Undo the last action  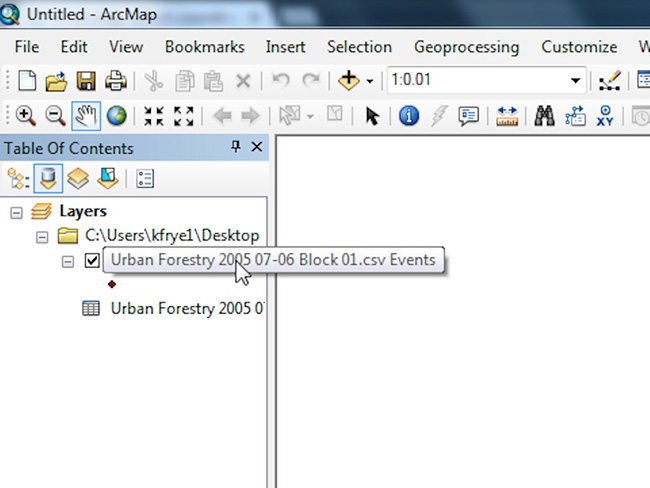pos(281,80)
